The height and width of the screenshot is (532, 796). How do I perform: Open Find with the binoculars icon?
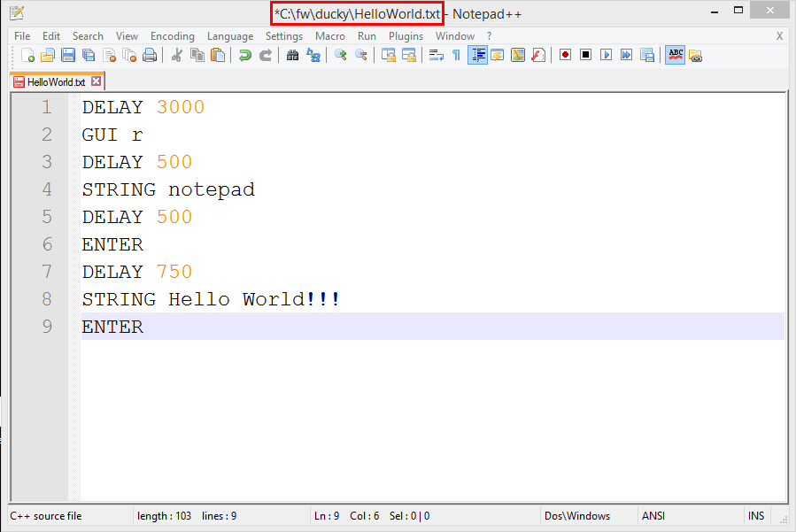[x=292, y=55]
